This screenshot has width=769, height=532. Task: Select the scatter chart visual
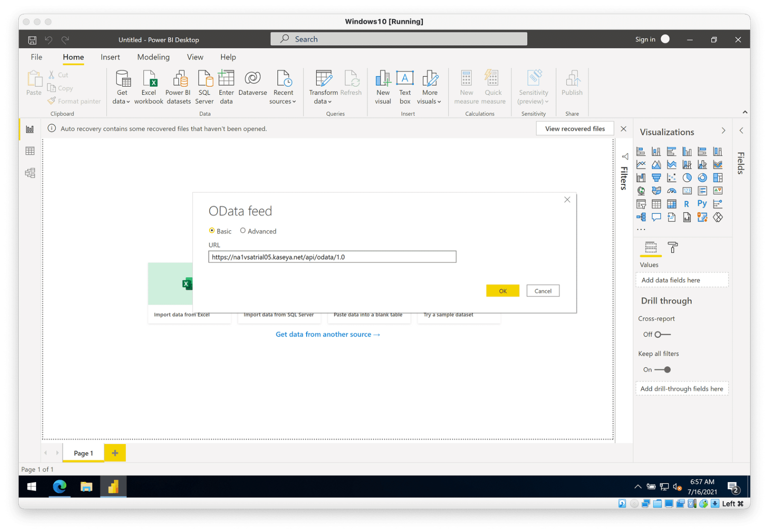(x=671, y=178)
